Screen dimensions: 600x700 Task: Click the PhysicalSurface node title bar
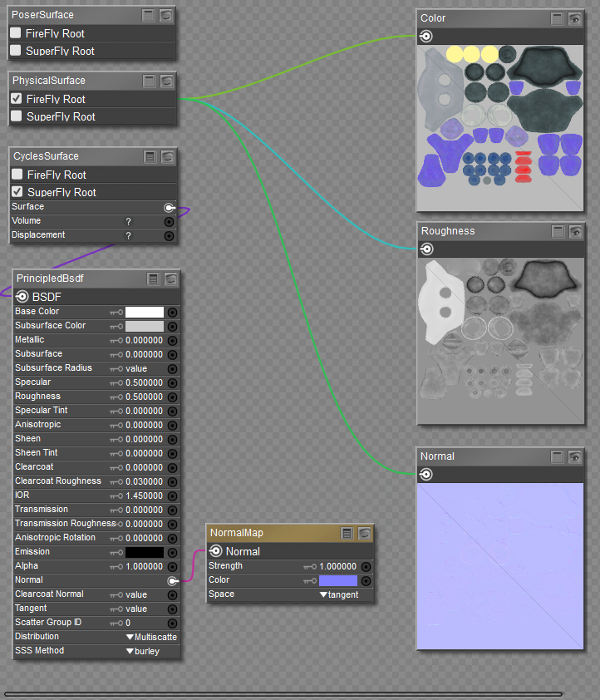pyautogui.click(x=73, y=81)
